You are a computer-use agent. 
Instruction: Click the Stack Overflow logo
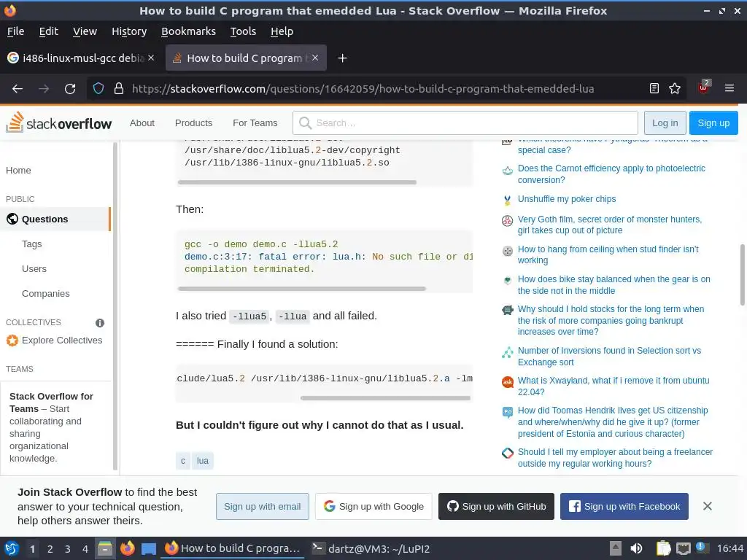click(x=58, y=122)
